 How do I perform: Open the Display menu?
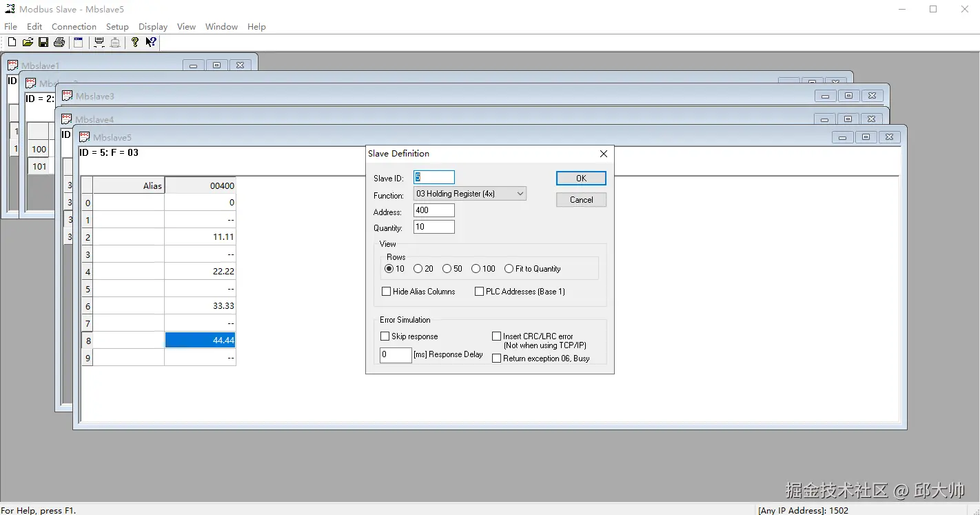[153, 27]
